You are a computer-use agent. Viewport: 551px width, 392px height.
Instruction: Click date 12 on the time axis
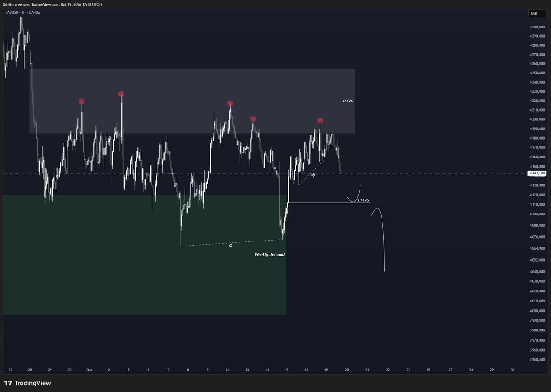coord(227,370)
